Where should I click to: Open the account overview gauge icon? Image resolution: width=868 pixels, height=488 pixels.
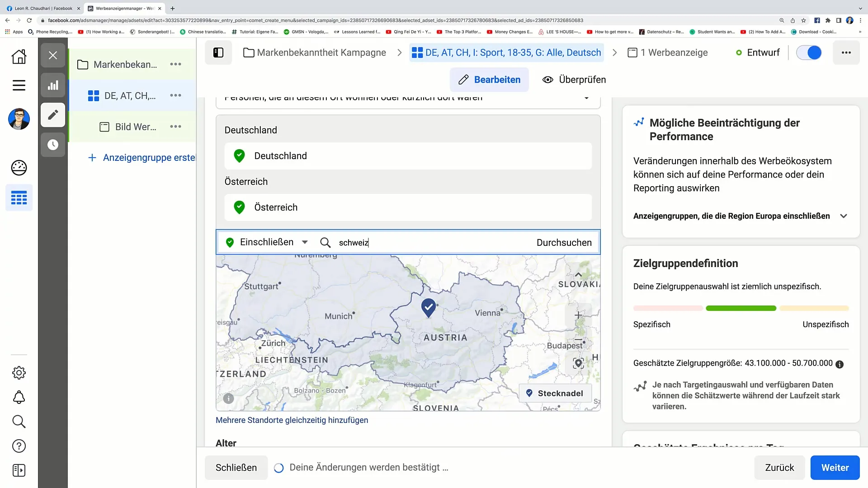(19, 168)
